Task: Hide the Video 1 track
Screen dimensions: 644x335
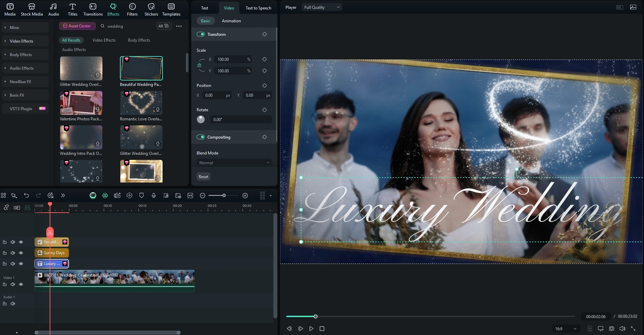Action: [21, 284]
